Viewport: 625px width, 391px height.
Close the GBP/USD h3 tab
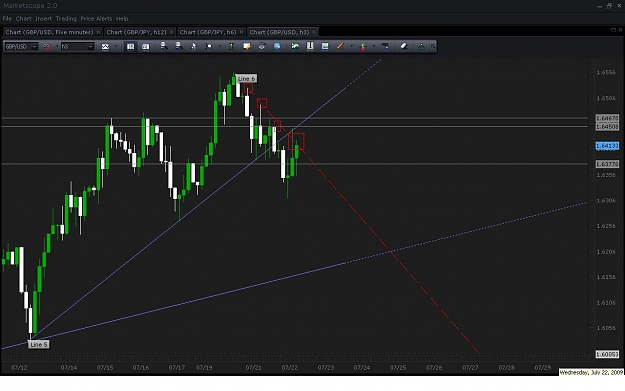pyautogui.click(x=314, y=32)
